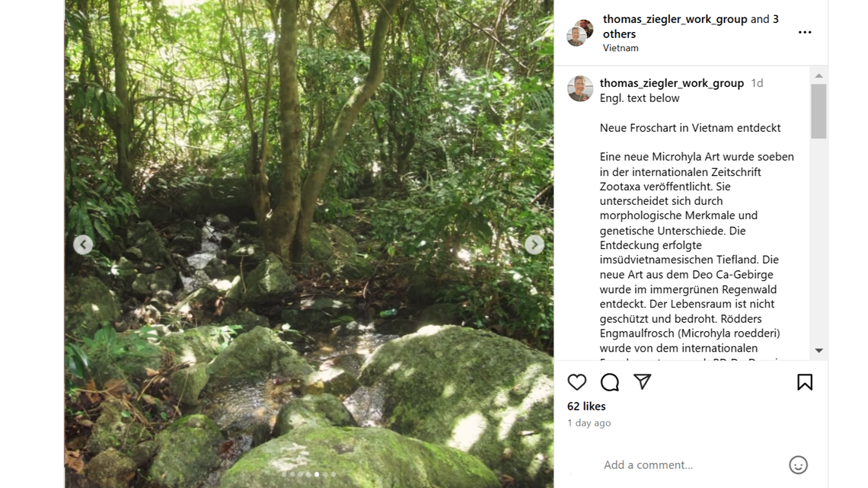Open comments via speech bubble icon
This screenshot has width=868, height=488.
(610, 382)
